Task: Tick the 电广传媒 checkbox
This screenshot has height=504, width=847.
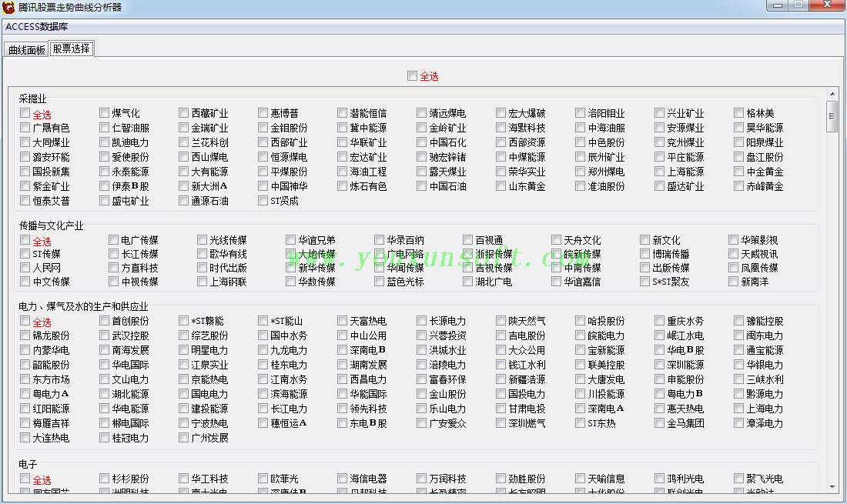Action: 113,239
